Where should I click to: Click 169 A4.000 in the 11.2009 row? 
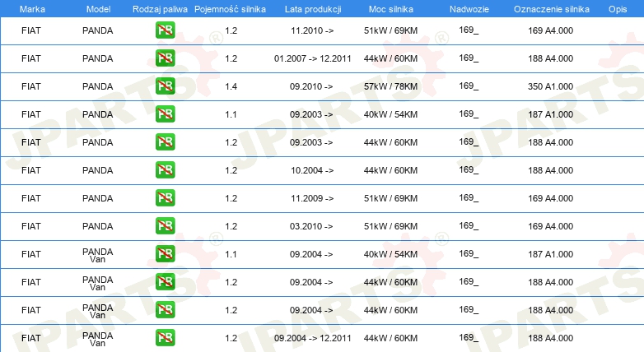550,198
